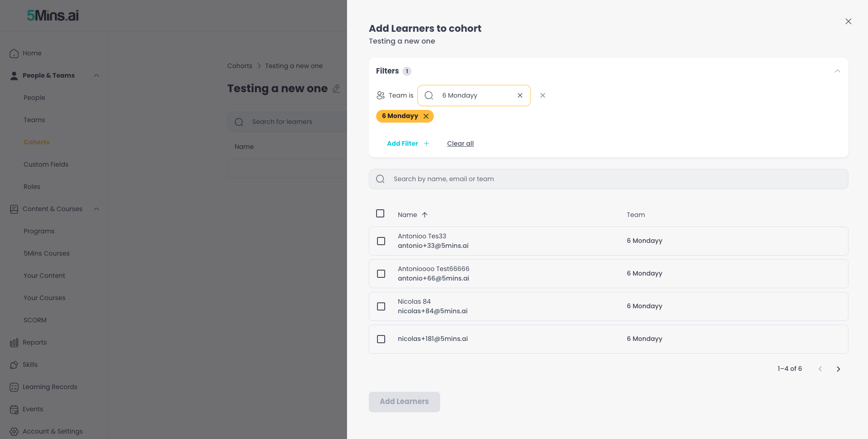The image size is (868, 439).
Task: Click the Team is people icon
Action: (x=381, y=95)
